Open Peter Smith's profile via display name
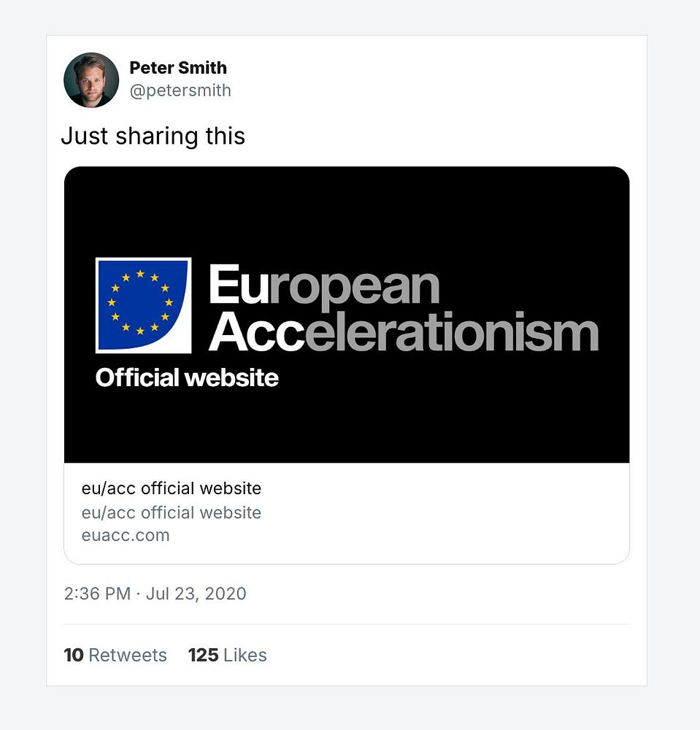 coord(178,68)
